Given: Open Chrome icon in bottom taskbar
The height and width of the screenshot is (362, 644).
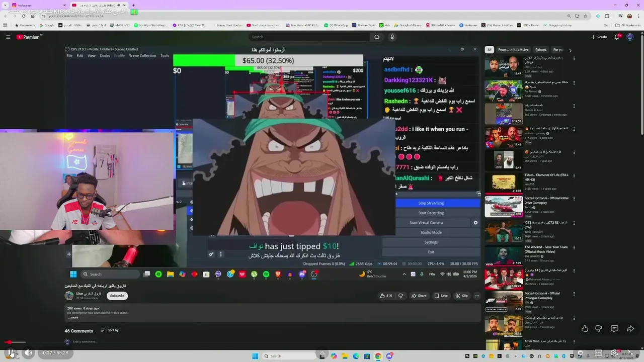Looking at the screenshot, I should pyautogui.click(x=378, y=356).
